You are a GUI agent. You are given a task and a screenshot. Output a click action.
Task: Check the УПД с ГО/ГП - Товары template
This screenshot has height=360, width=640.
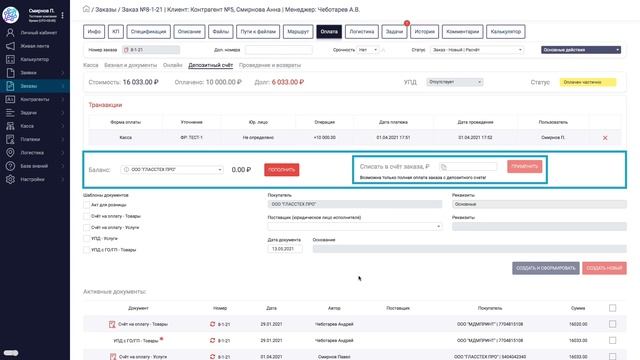[86, 250]
